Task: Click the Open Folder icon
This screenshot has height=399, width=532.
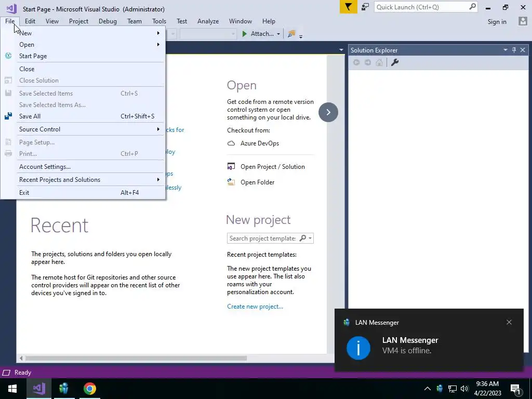Action: (x=231, y=182)
